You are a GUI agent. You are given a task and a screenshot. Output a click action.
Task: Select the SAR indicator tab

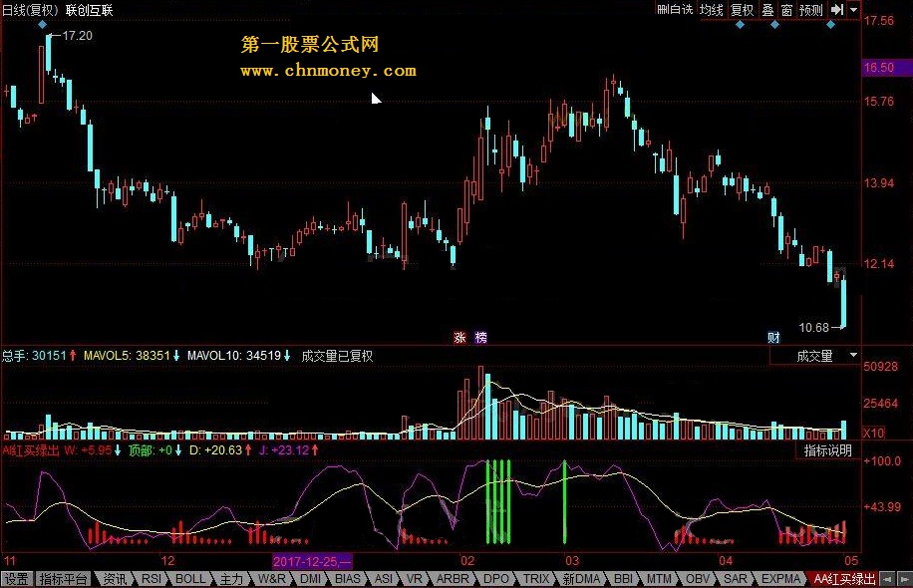coord(735,579)
